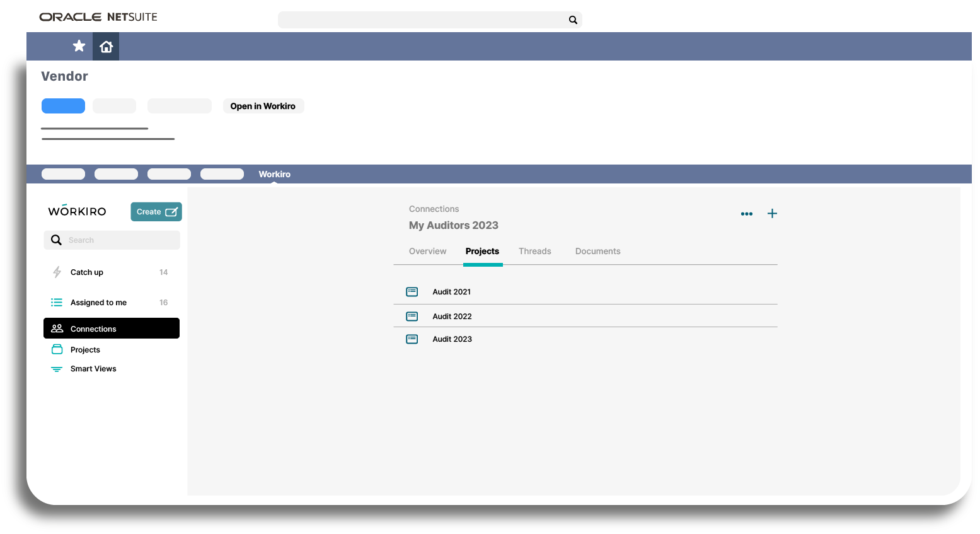The width and height of the screenshot is (980, 534).
Task: Click the Workiro subtab in the record
Action: click(x=274, y=174)
